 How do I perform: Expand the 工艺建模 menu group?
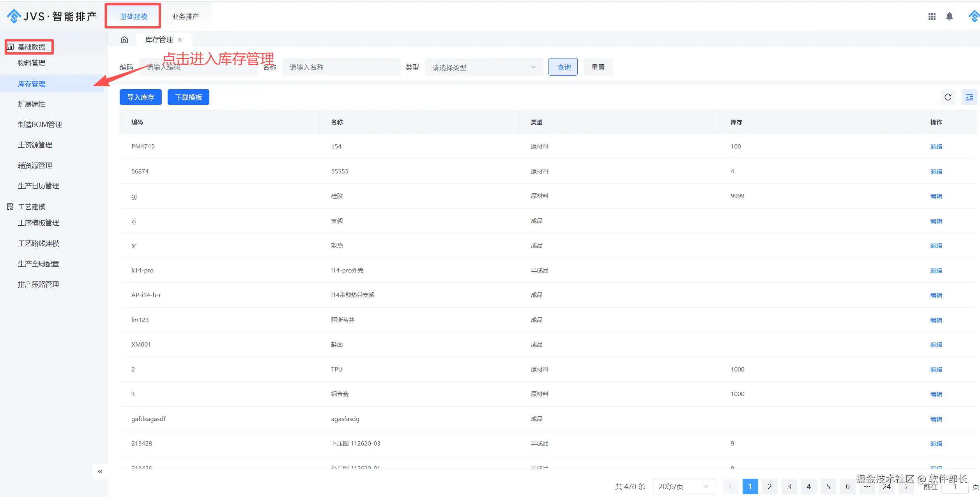31,207
